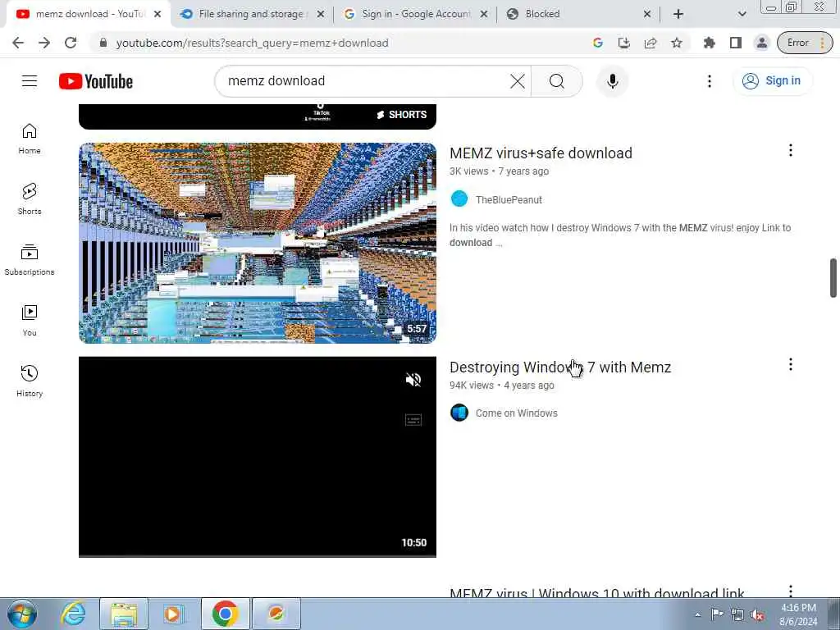Screen dimensions: 840x630
Task: Switch to the File sharing and storage tab
Action: click(x=251, y=14)
